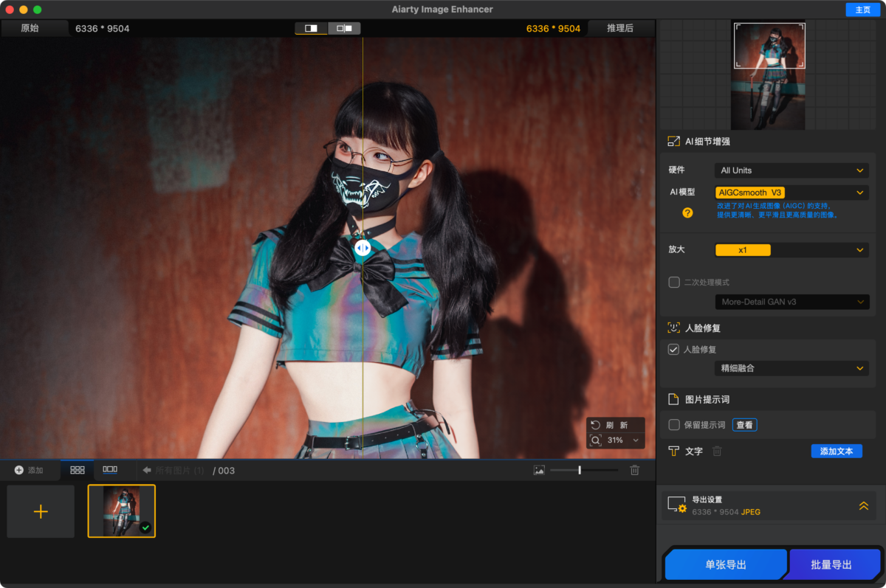
Task: Click the magnifier zoom icon
Action: click(x=596, y=440)
